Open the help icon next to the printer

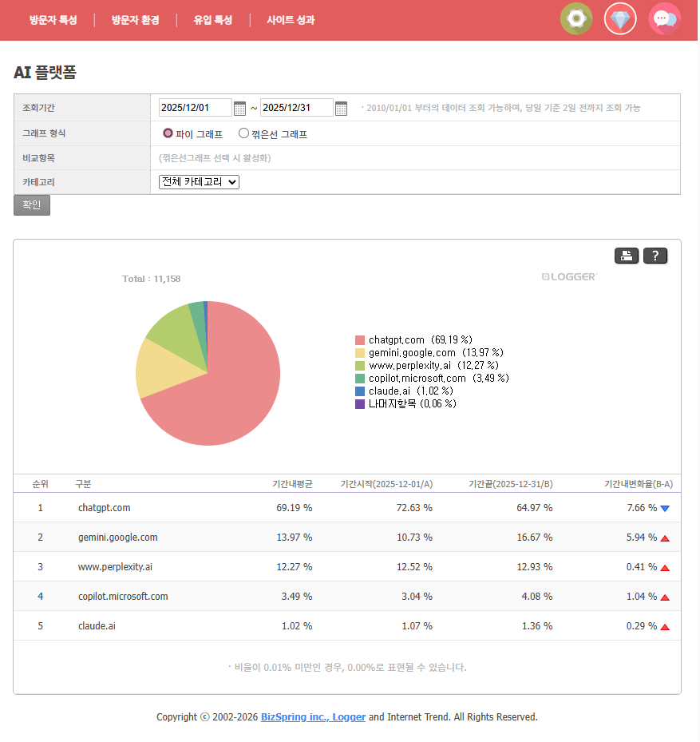tap(655, 256)
